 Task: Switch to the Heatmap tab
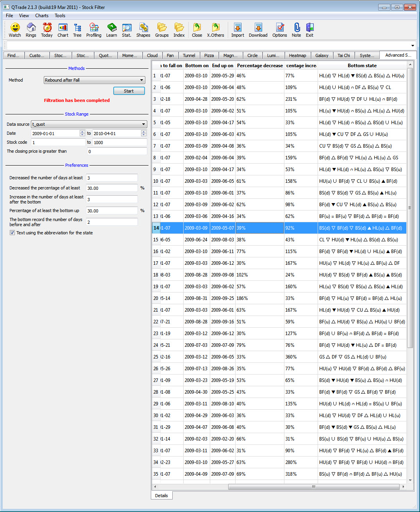click(x=298, y=55)
